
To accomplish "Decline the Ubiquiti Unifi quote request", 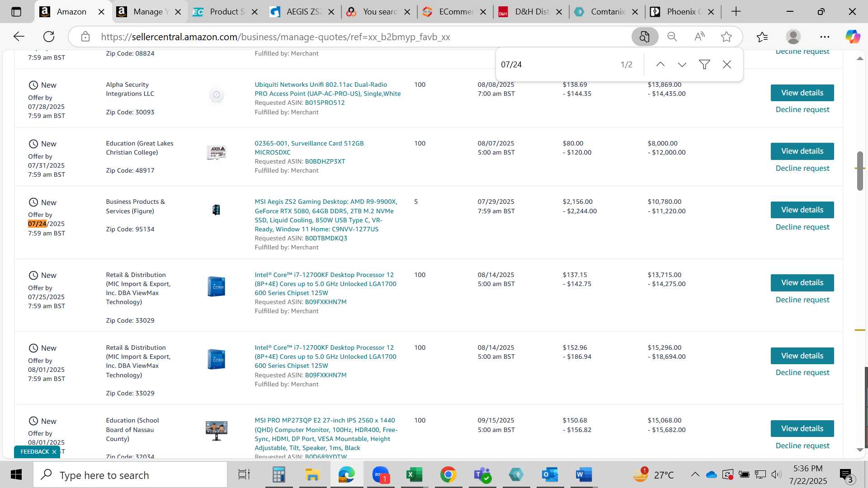I will 802,110.
